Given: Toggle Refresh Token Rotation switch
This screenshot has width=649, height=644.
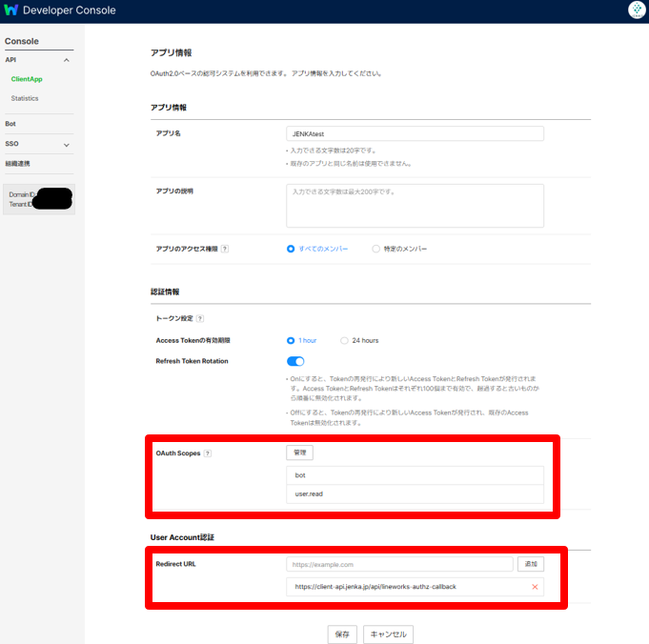Looking at the screenshot, I should 295,361.
